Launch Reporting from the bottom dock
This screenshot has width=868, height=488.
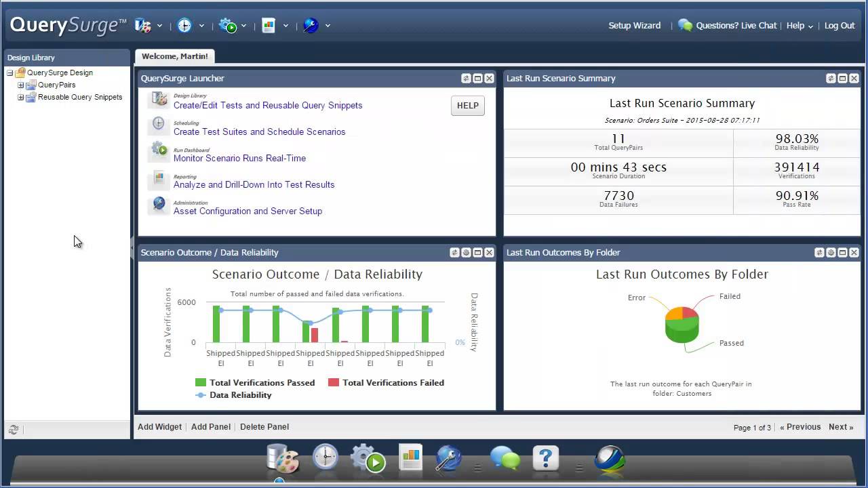pyautogui.click(x=410, y=457)
